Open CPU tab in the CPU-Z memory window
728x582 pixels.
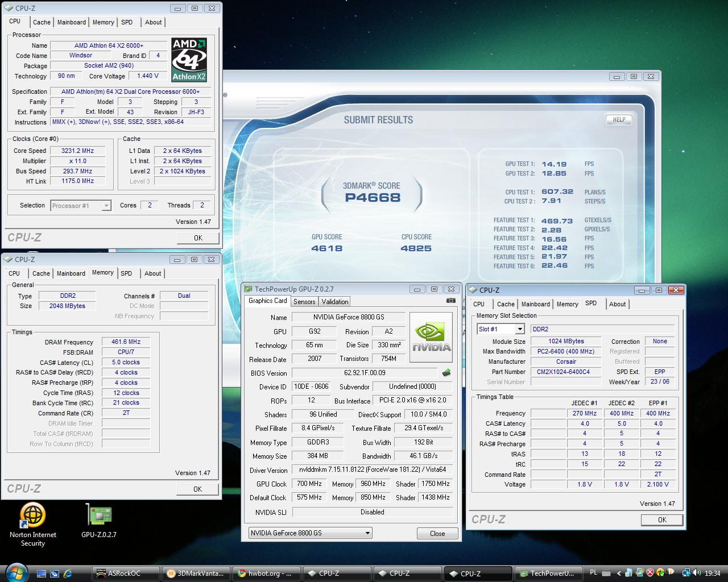14,273
